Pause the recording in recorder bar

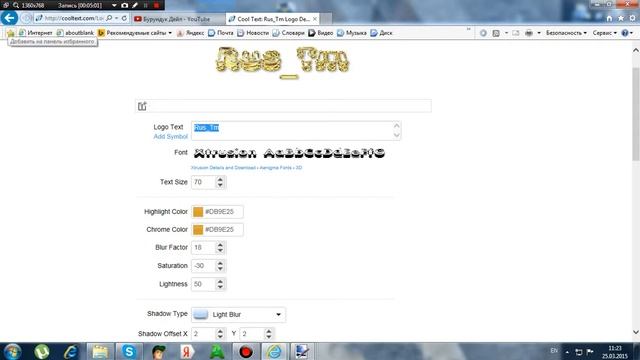click(146, 5)
